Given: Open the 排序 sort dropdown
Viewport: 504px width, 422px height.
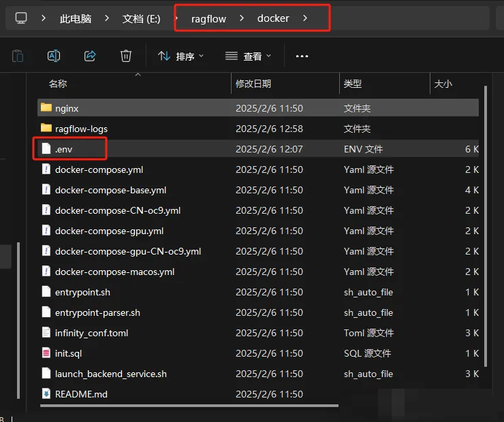Looking at the screenshot, I should 180,56.
